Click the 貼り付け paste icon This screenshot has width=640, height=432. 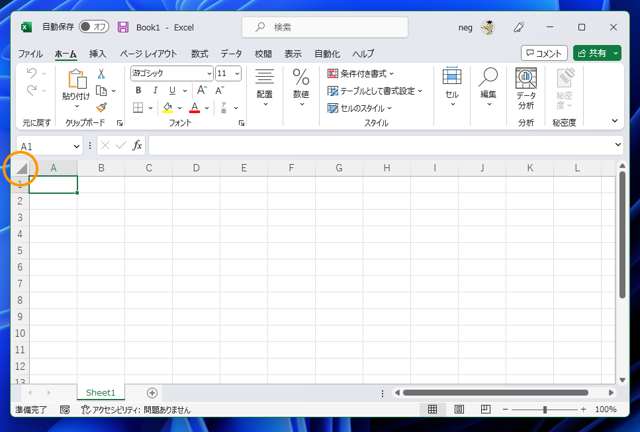click(77, 79)
